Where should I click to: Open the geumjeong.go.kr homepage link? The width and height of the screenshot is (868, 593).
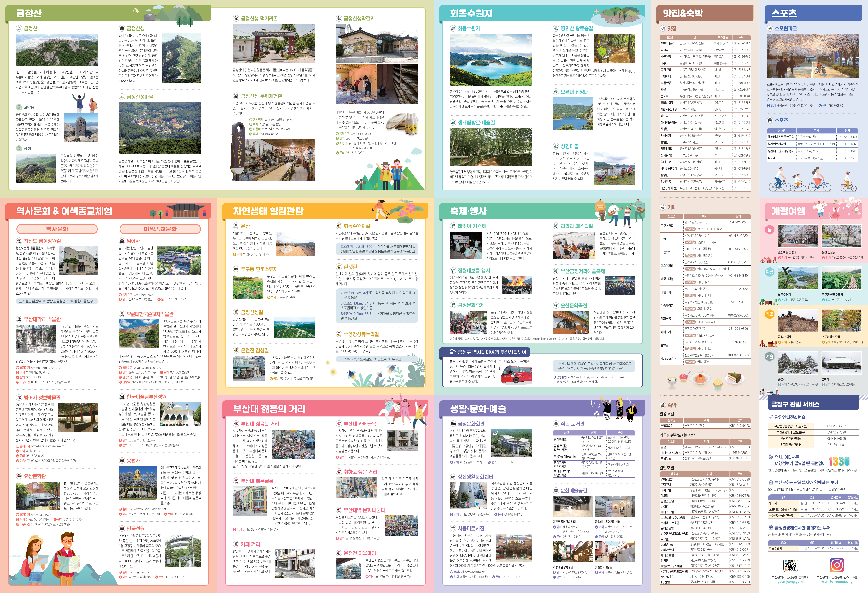click(x=790, y=582)
